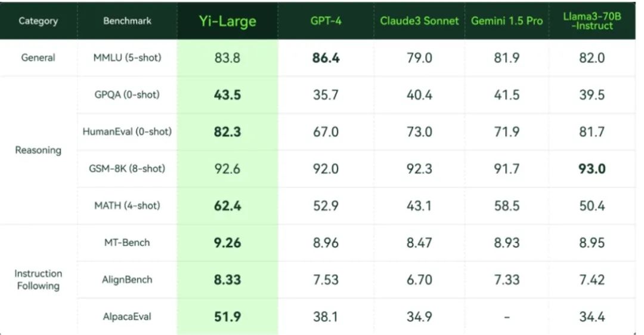Screen dimensions: 644x335
Task: Click the Llama3-70B-Instruct column header
Action: (592, 21)
